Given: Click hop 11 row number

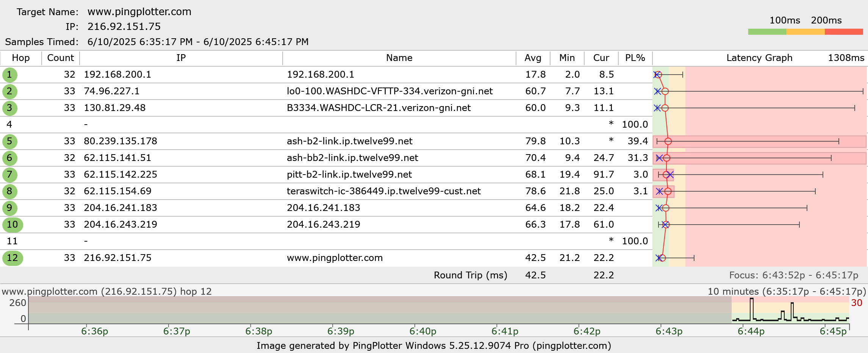Looking at the screenshot, I should (12, 241).
